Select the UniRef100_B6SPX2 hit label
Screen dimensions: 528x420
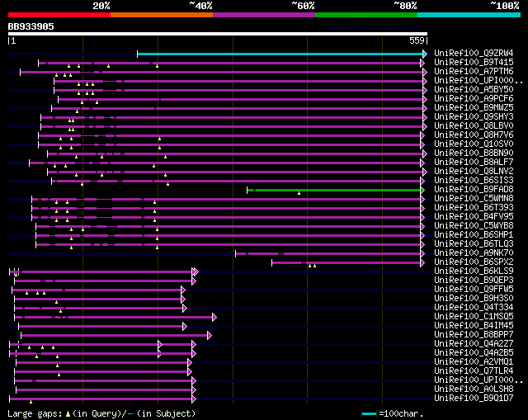474,262
